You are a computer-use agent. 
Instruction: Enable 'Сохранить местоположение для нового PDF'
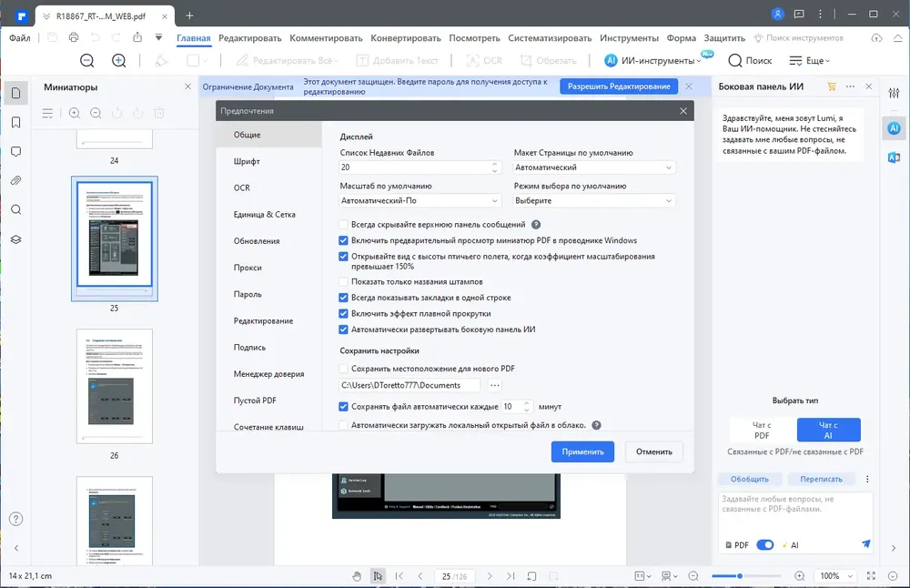(x=343, y=369)
